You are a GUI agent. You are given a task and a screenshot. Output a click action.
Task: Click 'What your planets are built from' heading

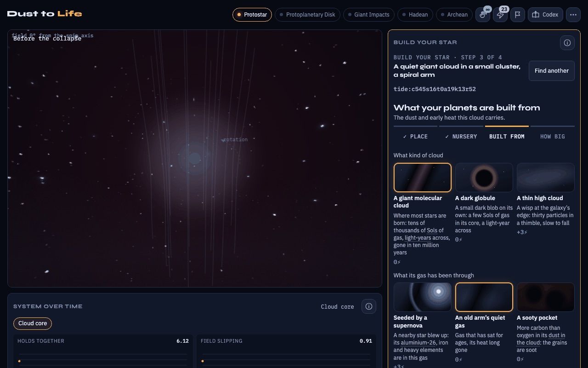[467, 108]
